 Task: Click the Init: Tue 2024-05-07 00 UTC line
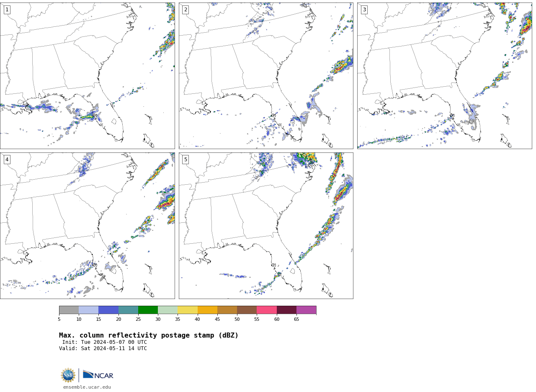tap(105, 342)
